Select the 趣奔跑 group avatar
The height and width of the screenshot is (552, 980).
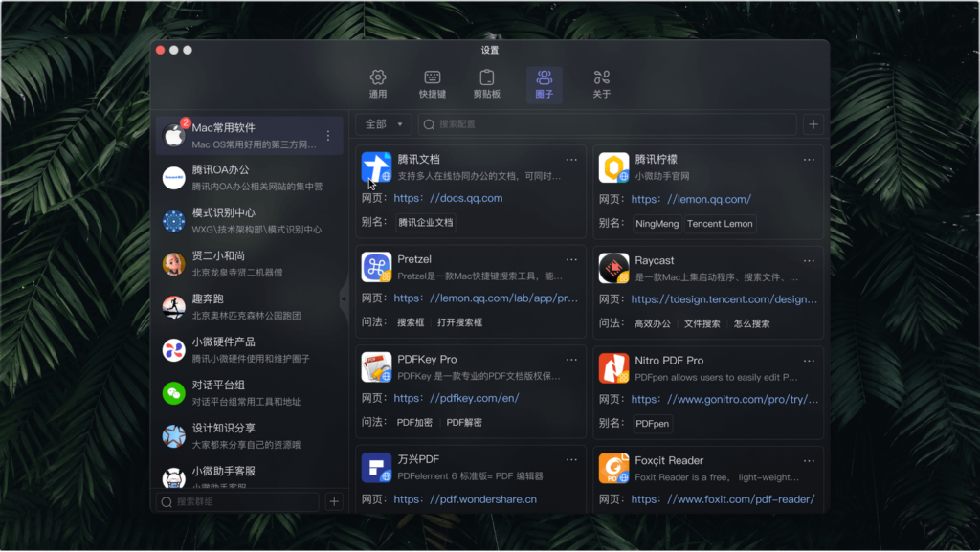174,307
